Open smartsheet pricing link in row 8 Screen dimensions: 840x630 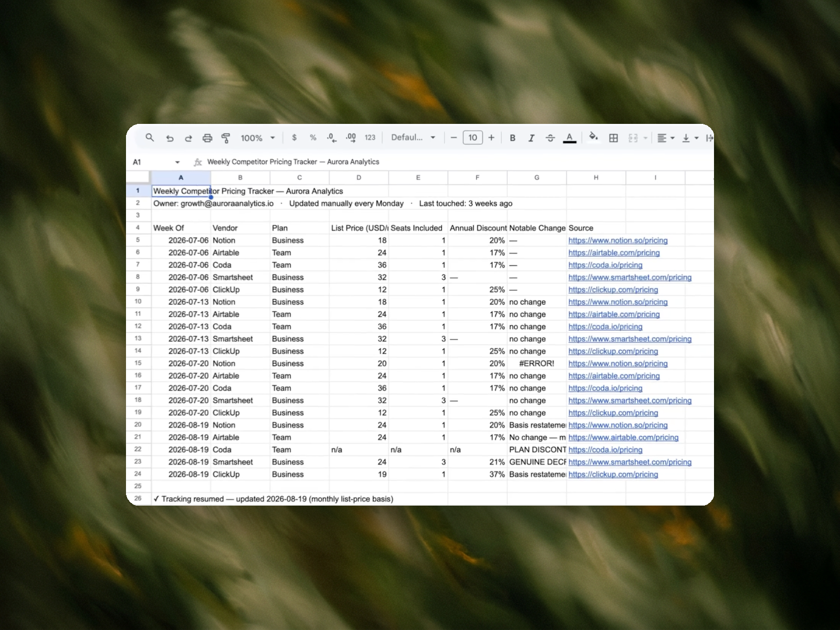(630, 277)
